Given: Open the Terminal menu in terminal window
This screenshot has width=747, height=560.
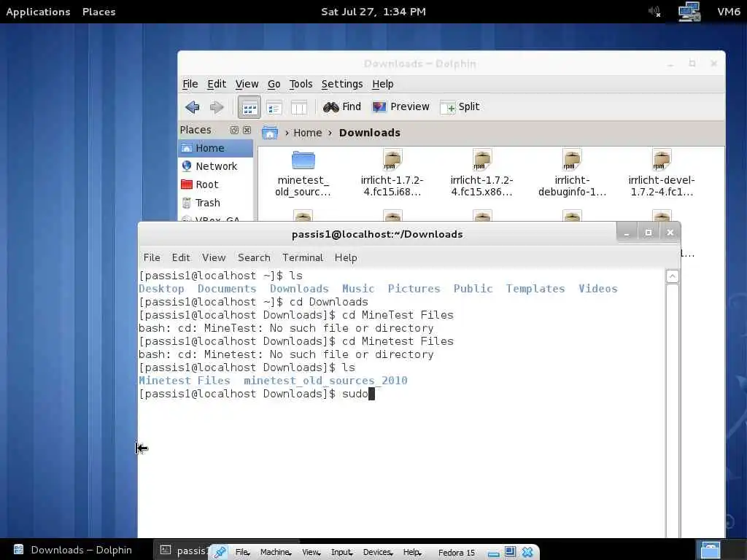Looking at the screenshot, I should click(303, 257).
